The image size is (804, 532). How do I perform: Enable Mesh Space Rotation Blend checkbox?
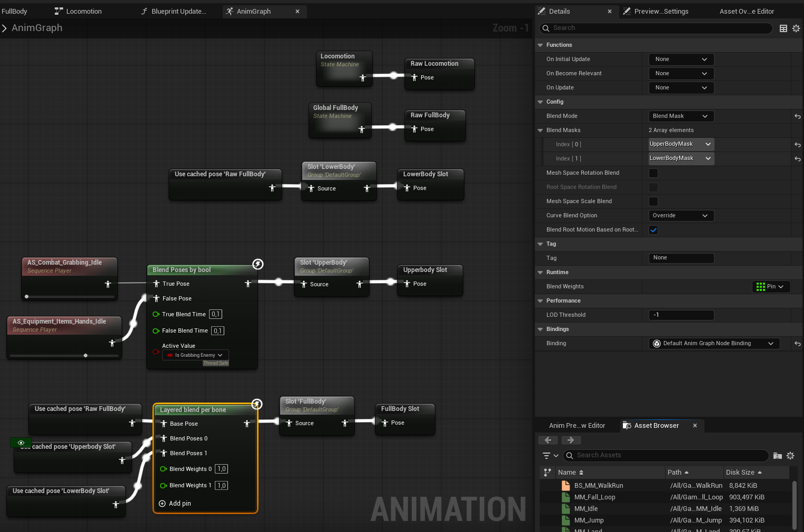(x=653, y=173)
